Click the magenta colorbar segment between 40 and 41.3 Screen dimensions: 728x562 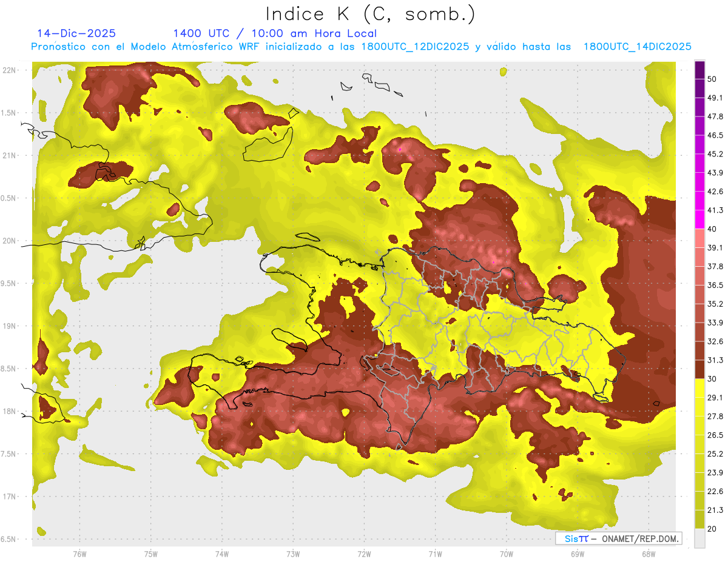click(699, 219)
